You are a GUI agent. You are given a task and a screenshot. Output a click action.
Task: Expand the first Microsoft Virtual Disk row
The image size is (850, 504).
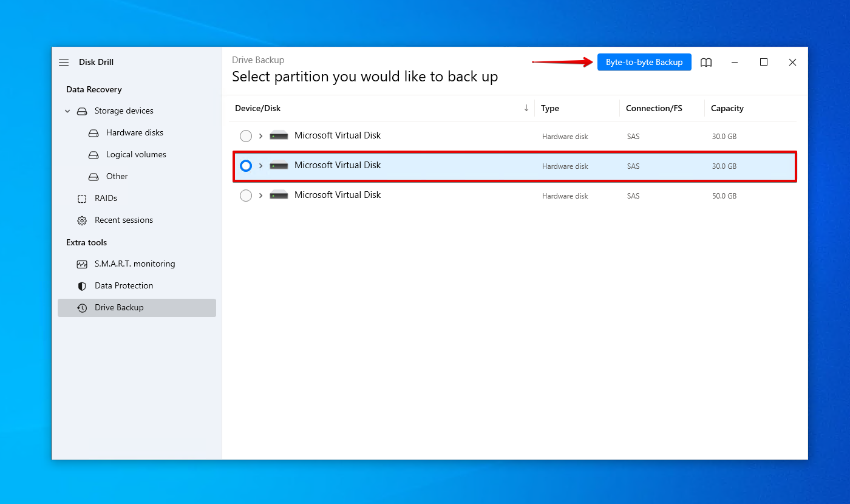point(261,136)
